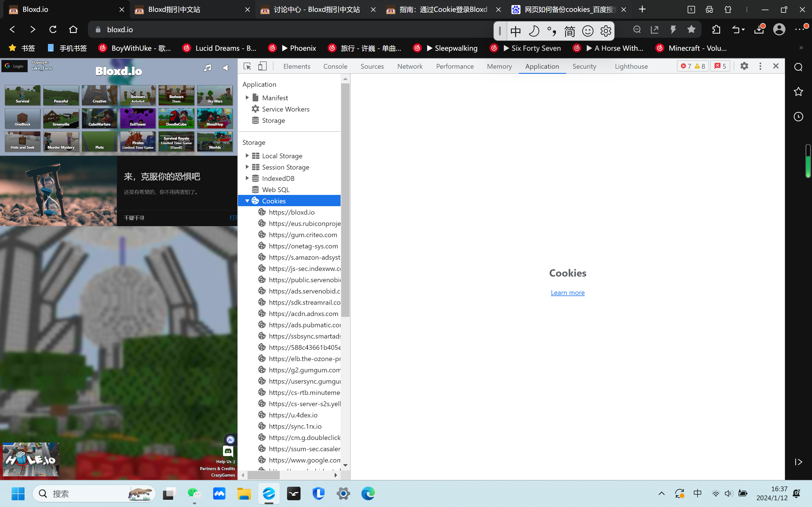Collapse the Cookies tree node
Image resolution: width=812 pixels, height=507 pixels.
point(247,201)
